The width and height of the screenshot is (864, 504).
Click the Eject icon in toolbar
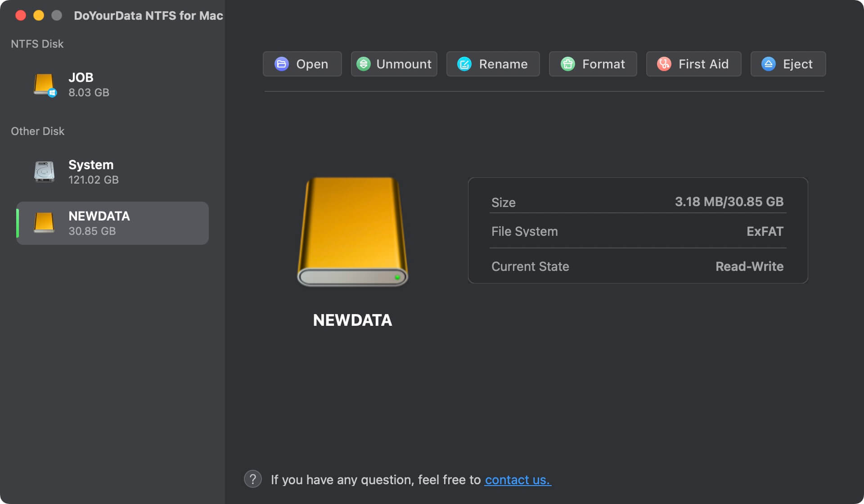click(769, 64)
